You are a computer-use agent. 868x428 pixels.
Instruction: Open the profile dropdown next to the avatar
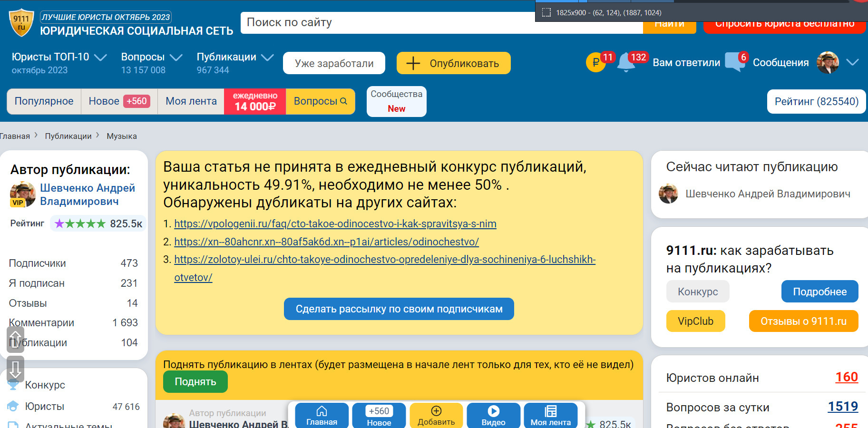point(851,62)
